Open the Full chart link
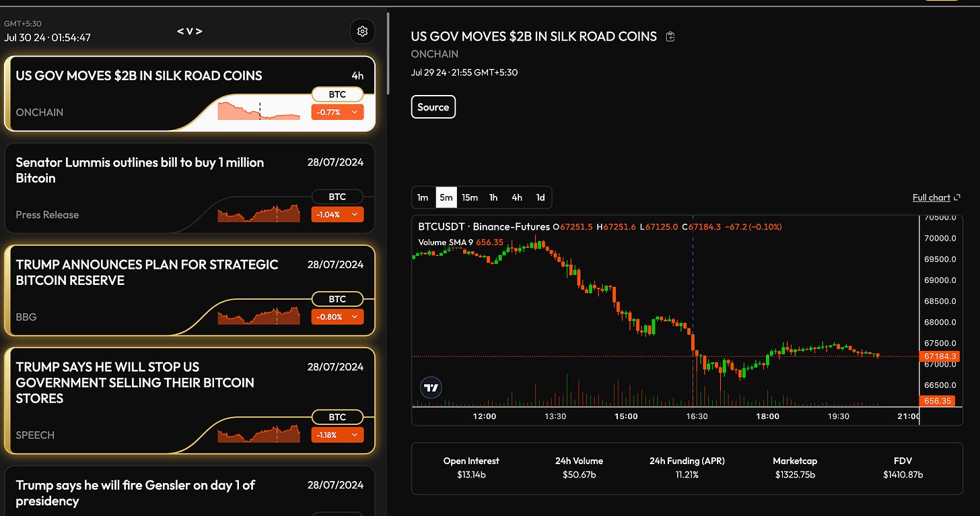 (x=932, y=197)
